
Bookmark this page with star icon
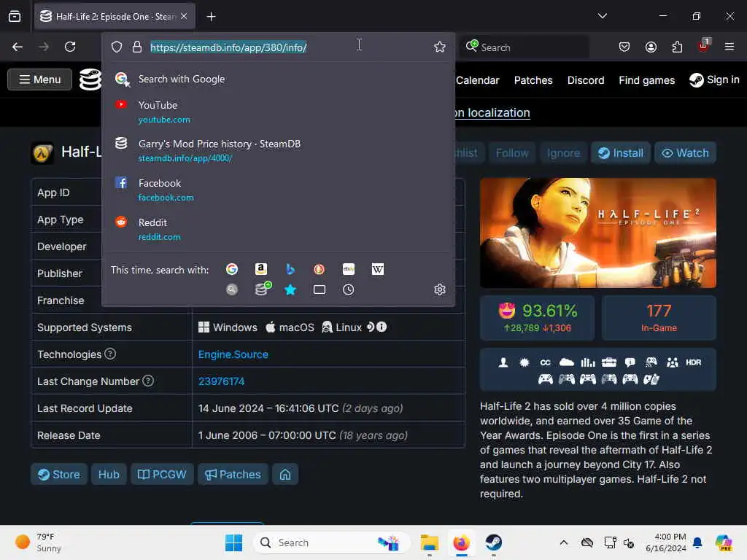click(439, 47)
